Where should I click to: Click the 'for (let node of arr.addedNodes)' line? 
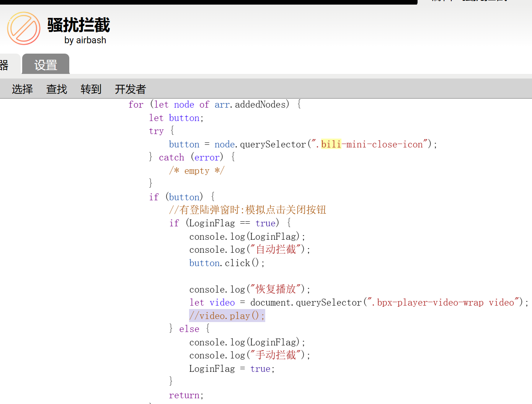coord(214,105)
